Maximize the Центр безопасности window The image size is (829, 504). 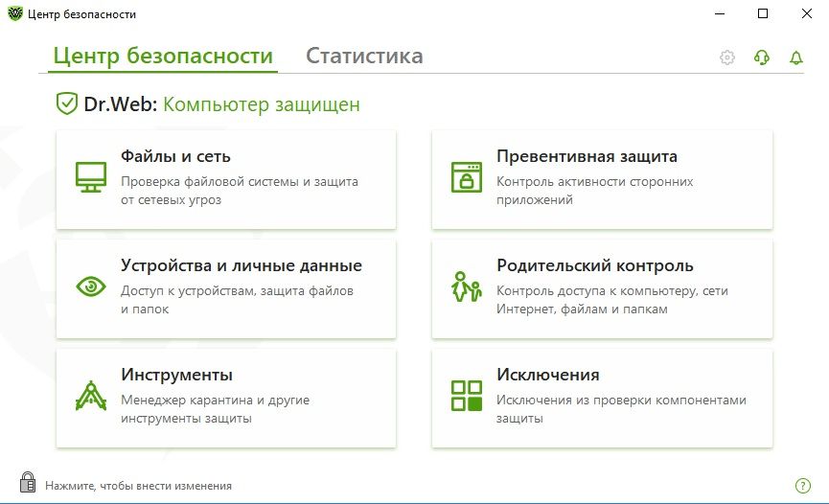[763, 13]
